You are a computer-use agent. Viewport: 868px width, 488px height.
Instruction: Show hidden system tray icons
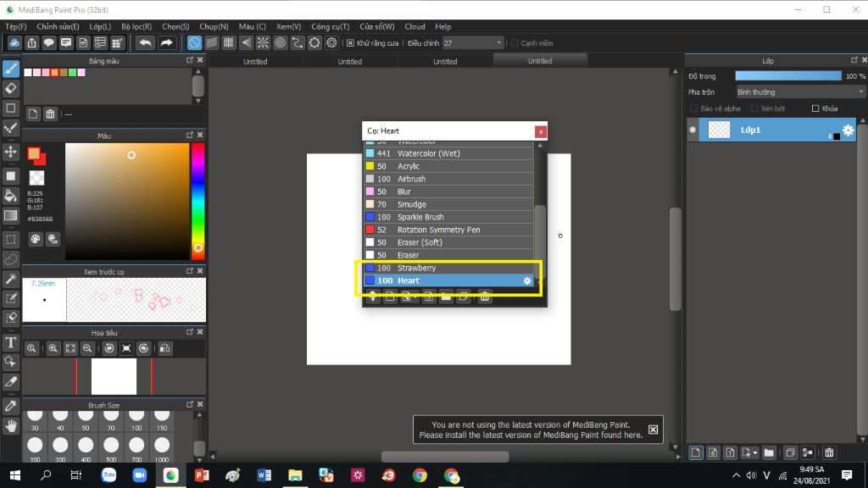[x=736, y=475]
